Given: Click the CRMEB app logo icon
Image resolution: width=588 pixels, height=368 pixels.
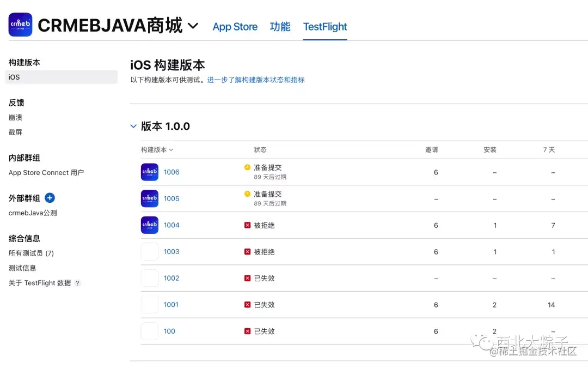Looking at the screenshot, I should point(20,25).
